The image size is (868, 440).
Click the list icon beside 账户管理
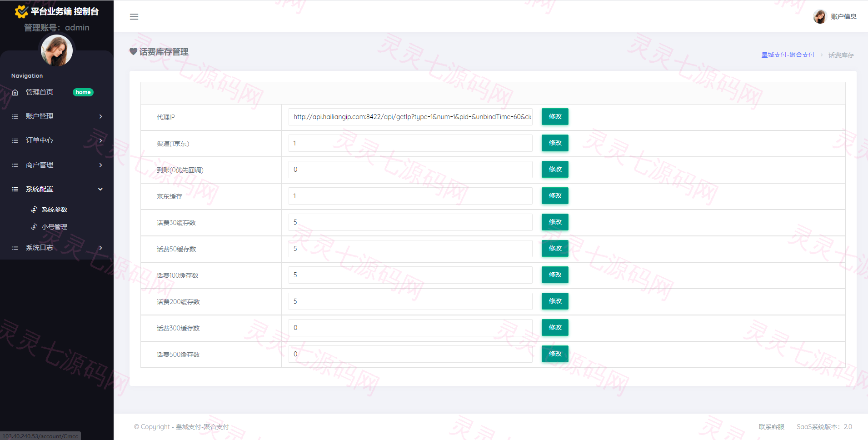(15, 116)
